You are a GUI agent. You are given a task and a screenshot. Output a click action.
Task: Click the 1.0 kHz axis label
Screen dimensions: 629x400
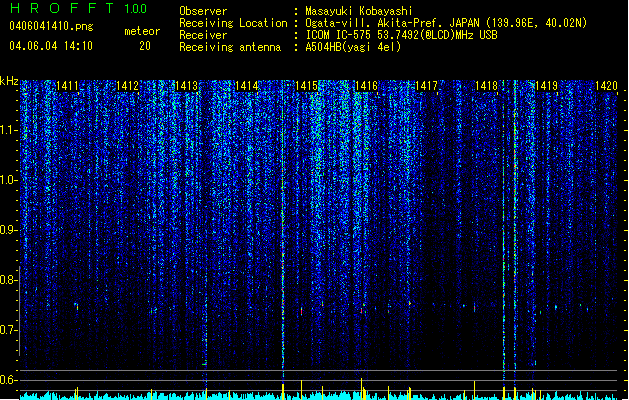point(8,181)
